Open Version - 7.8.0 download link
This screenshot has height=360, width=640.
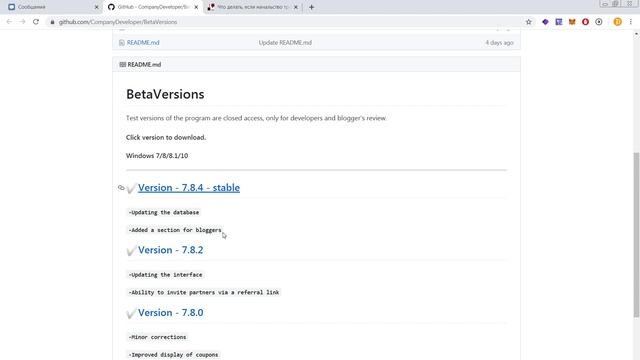170,313
